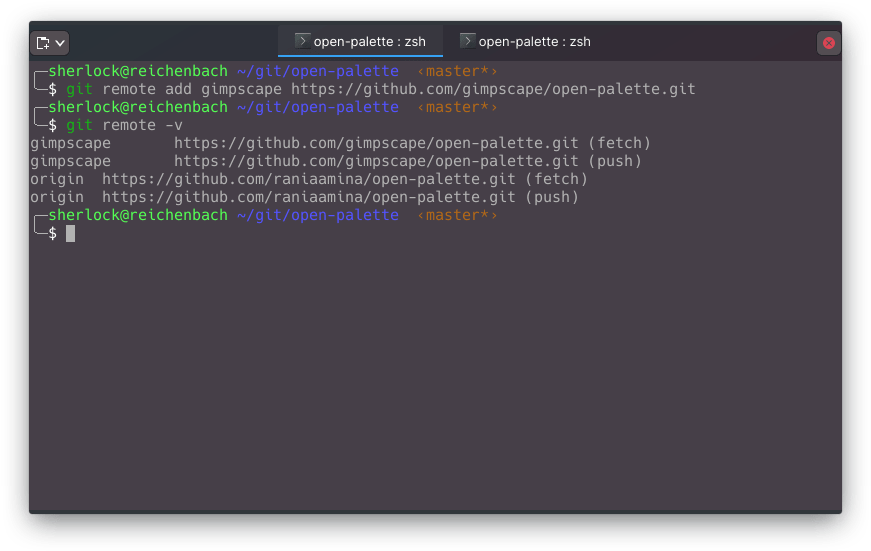Switch to the first open-palette : zsh tab
Screen dimensions: 871x551
point(360,42)
